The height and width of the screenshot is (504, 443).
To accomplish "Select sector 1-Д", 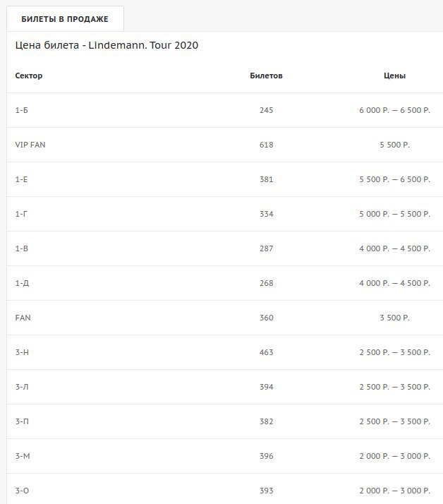I will (225, 283).
